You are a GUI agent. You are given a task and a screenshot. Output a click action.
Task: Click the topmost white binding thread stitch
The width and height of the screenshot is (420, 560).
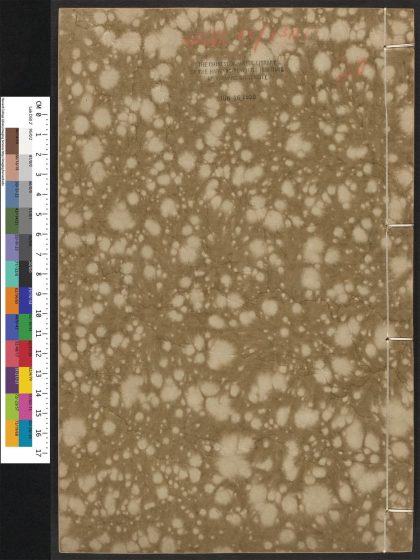click(x=399, y=46)
